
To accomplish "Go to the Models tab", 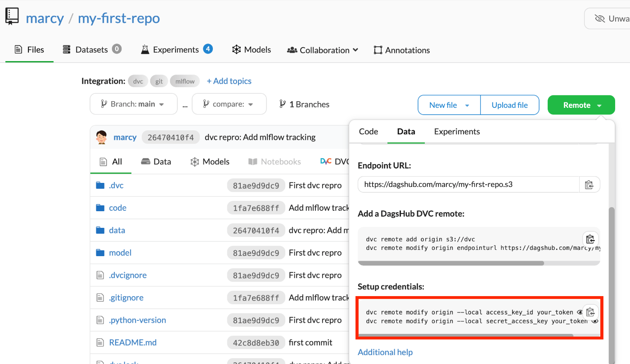I will click(x=252, y=50).
